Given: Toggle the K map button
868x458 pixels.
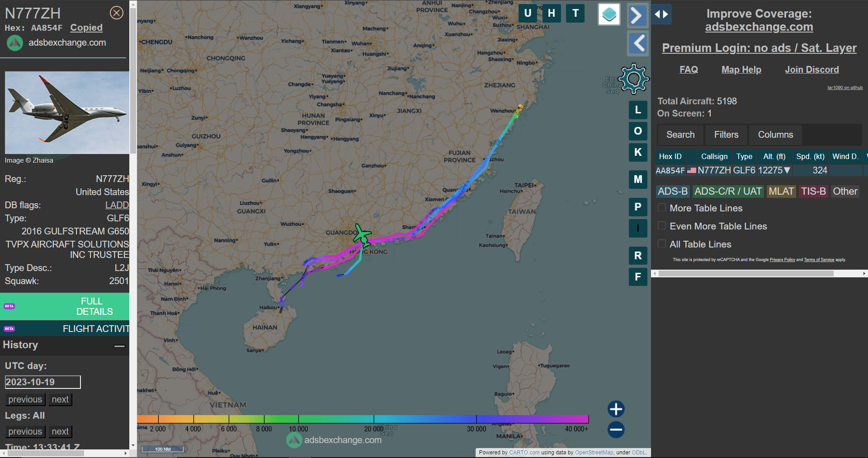Looking at the screenshot, I should coord(638,152).
